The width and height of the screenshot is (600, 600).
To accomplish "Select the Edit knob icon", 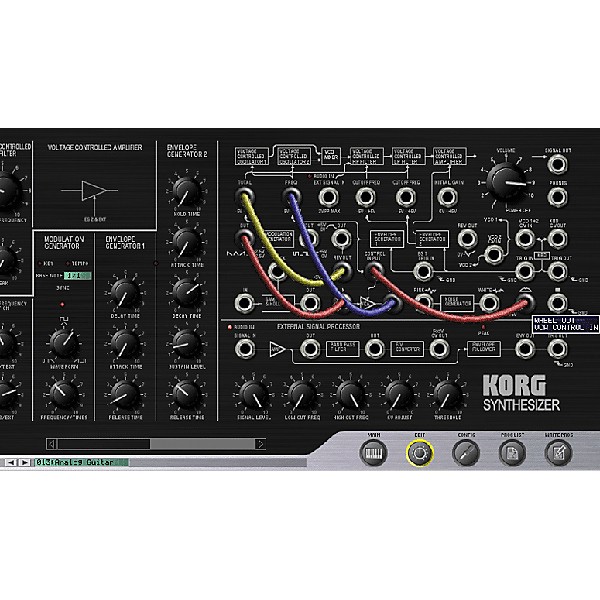I will pyautogui.click(x=420, y=453).
